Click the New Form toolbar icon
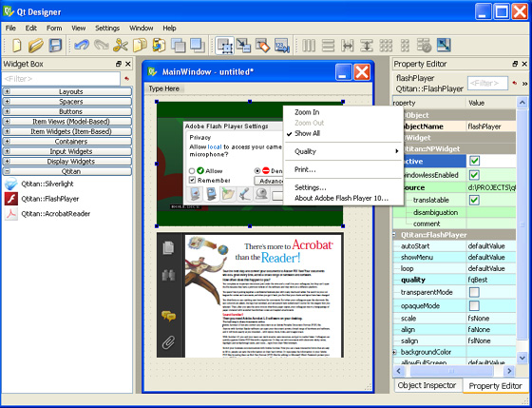Image resolution: width=532 pixels, height=408 pixels. coord(17,46)
